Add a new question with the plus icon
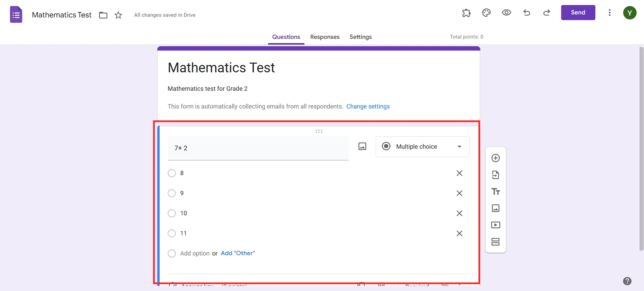Image resolution: width=644 pixels, height=291 pixels. (x=495, y=158)
